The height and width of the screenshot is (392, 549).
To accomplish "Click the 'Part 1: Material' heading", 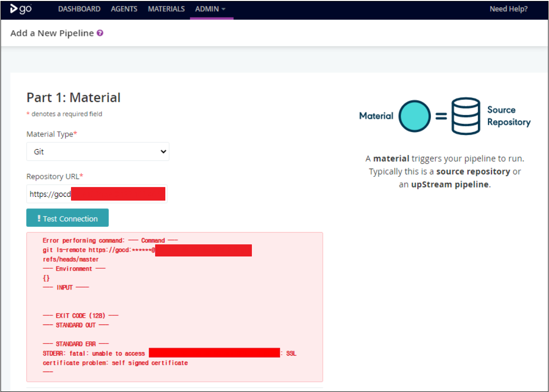I will tap(73, 98).
